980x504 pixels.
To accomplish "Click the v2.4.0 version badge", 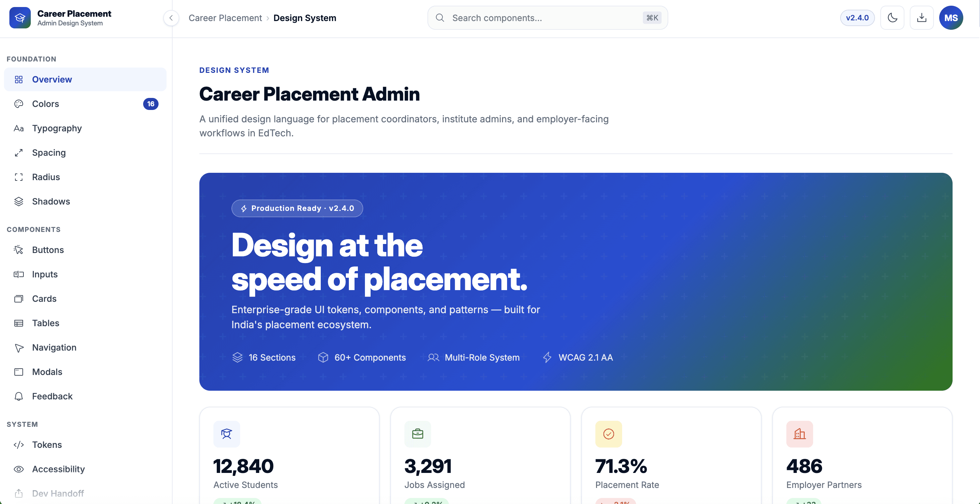I will (857, 18).
